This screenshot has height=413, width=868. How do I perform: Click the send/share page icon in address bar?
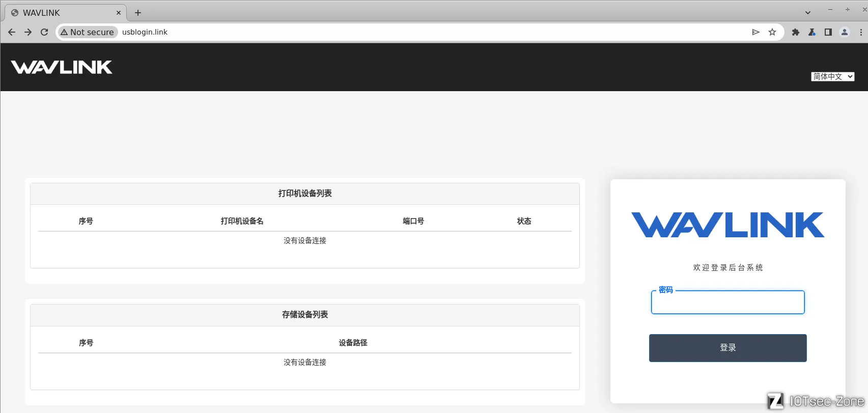(x=756, y=32)
